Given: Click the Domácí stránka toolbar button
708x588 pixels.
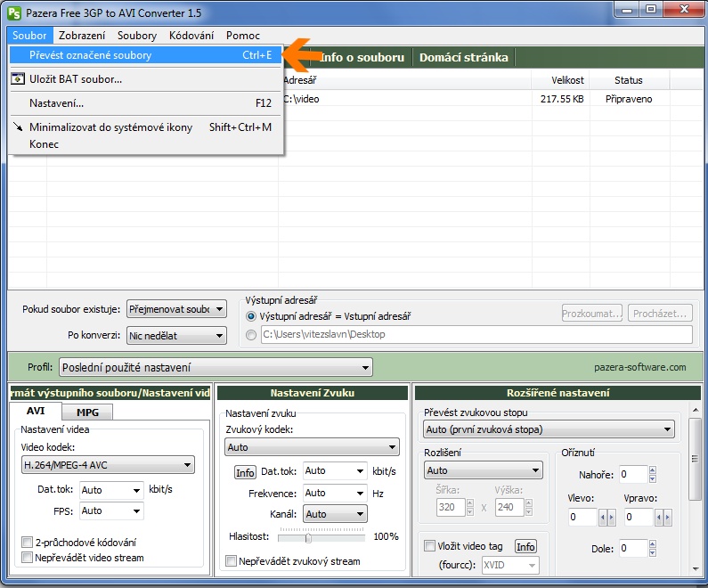Looking at the screenshot, I should [463, 57].
